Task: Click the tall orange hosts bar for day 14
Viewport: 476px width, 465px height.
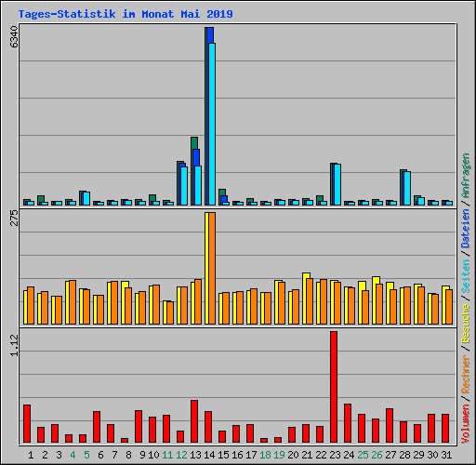Action: point(212,269)
